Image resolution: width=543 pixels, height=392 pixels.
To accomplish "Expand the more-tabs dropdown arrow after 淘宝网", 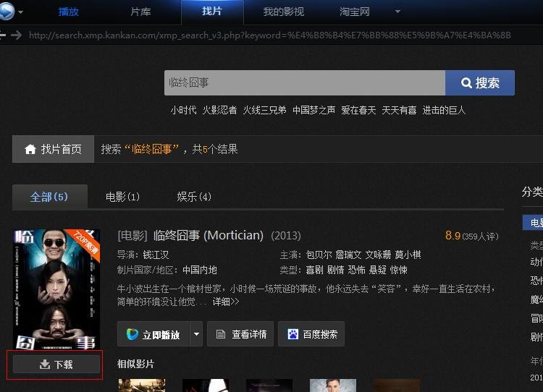I will pyautogui.click(x=398, y=12).
